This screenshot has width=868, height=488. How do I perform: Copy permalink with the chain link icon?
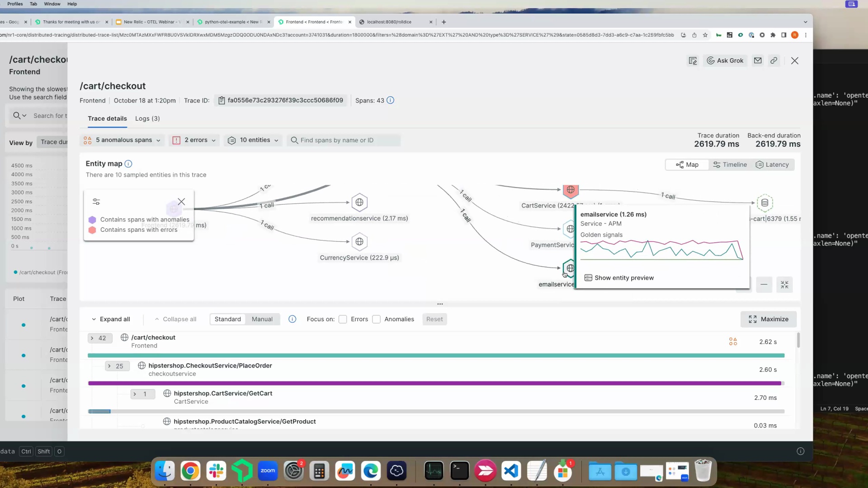coord(774,61)
